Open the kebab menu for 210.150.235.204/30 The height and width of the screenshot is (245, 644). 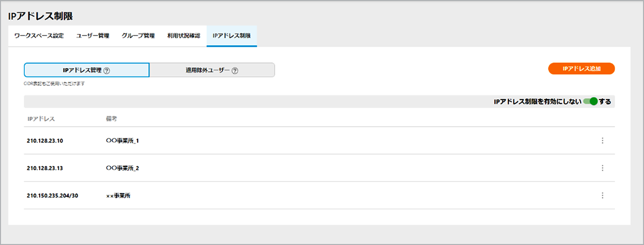point(602,195)
